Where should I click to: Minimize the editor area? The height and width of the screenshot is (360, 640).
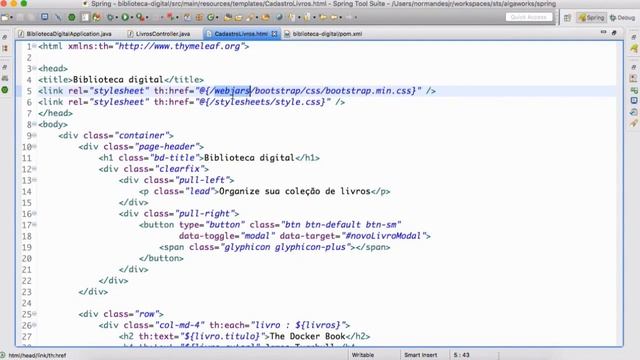tap(603, 32)
